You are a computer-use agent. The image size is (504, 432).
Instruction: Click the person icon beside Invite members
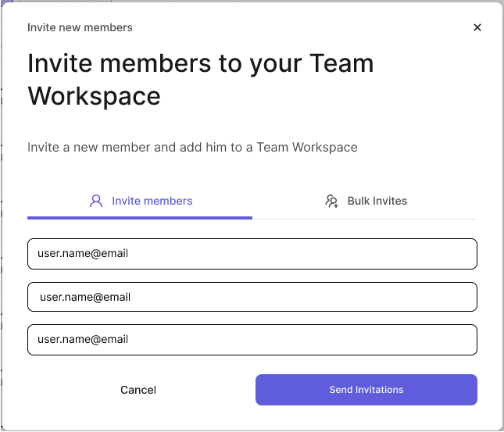(96, 201)
